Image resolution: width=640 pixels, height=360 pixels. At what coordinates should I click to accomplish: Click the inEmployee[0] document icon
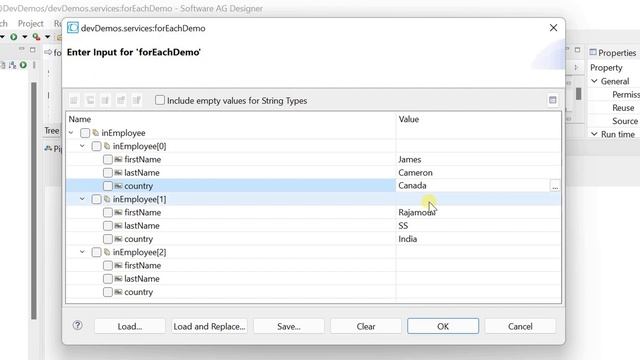pyautogui.click(x=107, y=146)
